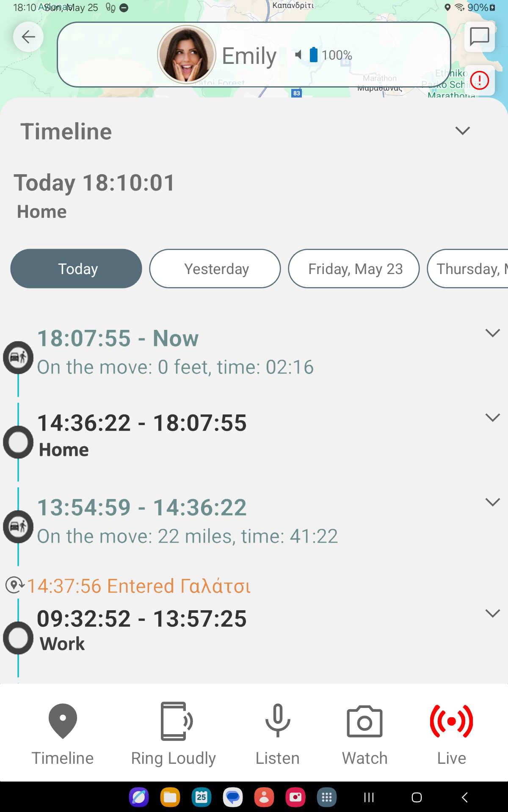508x812 pixels.
Task: Tap the Listen microphone icon
Action: coord(277,720)
